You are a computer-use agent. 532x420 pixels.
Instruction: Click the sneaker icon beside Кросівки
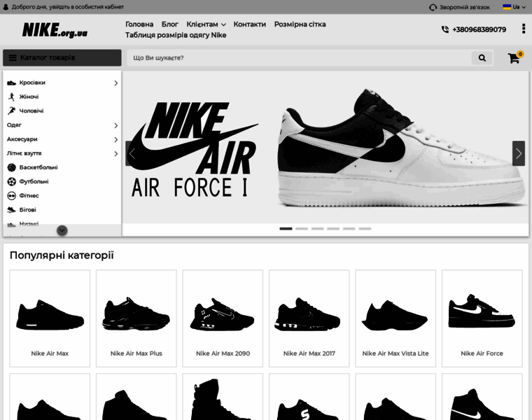11,83
